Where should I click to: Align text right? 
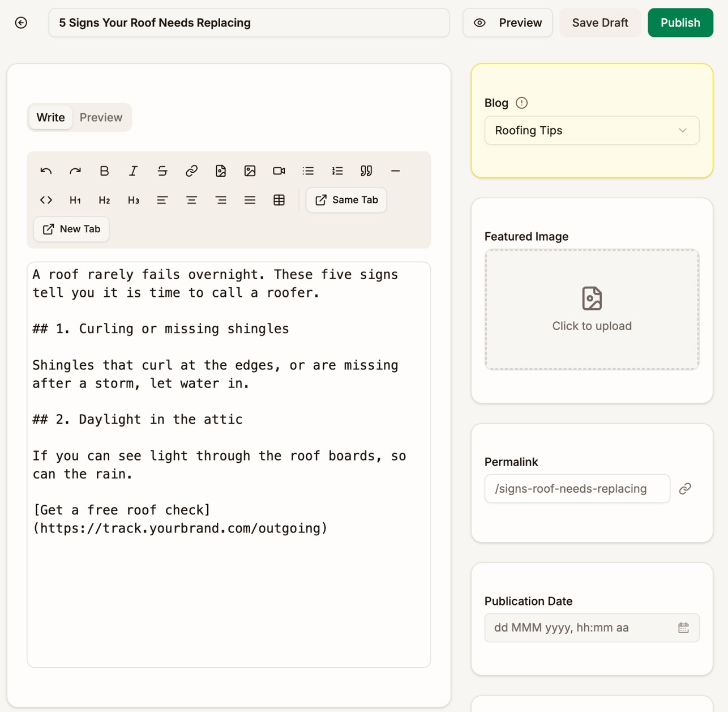221,200
